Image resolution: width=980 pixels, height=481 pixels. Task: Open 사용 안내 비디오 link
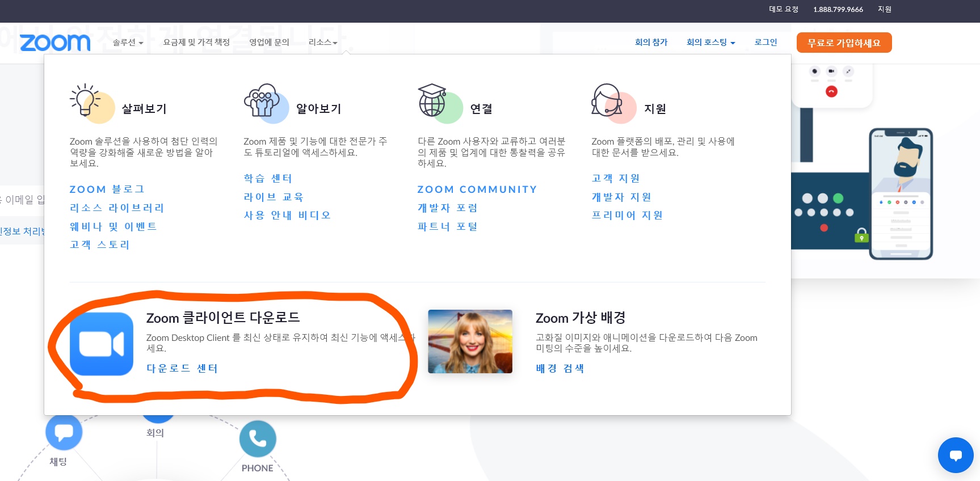click(x=287, y=215)
